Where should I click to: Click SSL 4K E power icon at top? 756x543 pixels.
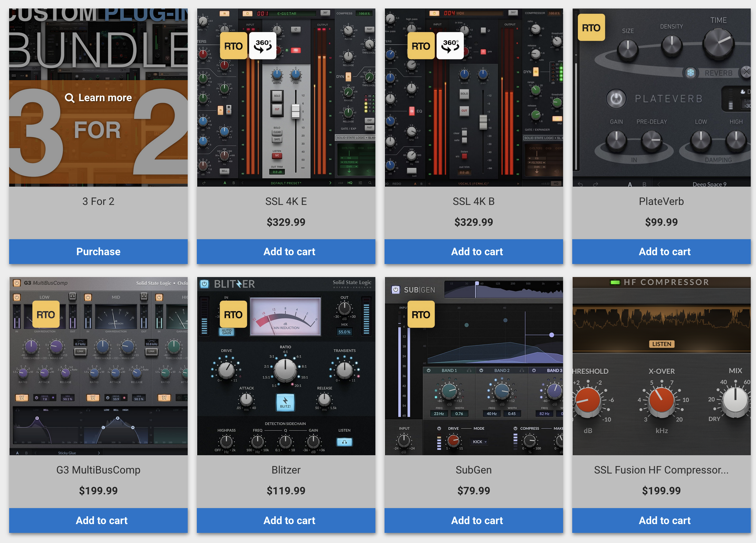pos(247,13)
